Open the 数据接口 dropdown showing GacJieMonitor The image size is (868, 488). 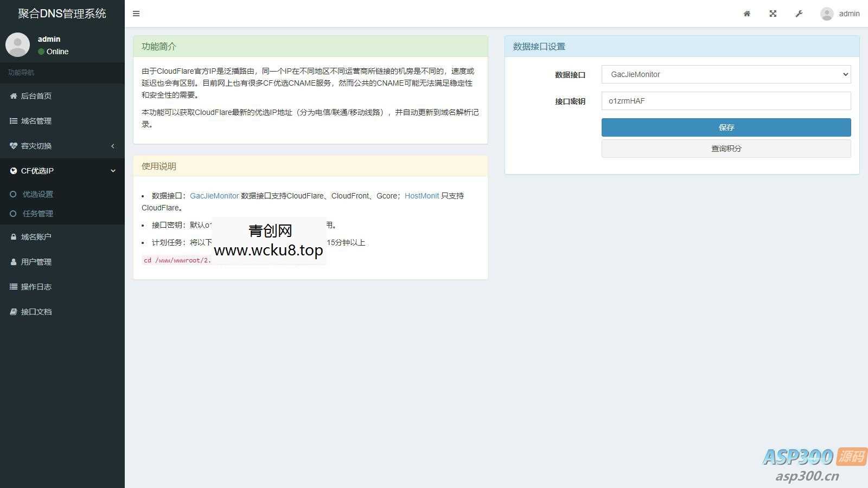click(725, 74)
